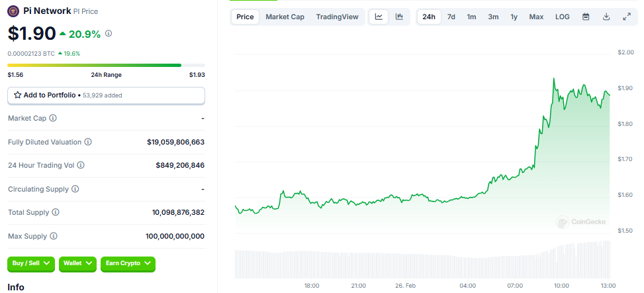Viewport: 644px width, 293px height.
Task: Click Add to Portfolio button
Action: [106, 95]
